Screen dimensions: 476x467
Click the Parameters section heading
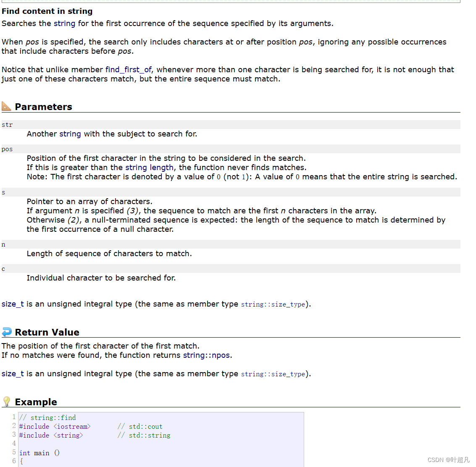(x=43, y=107)
